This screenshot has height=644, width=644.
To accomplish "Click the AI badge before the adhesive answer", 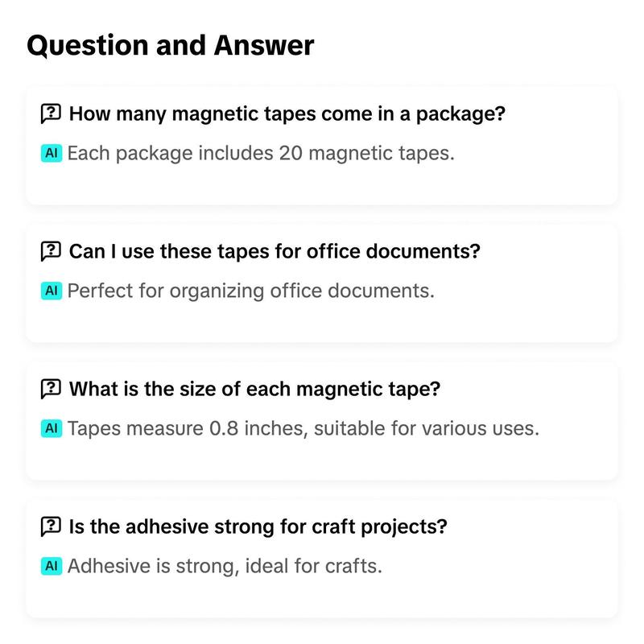I will coord(52,566).
